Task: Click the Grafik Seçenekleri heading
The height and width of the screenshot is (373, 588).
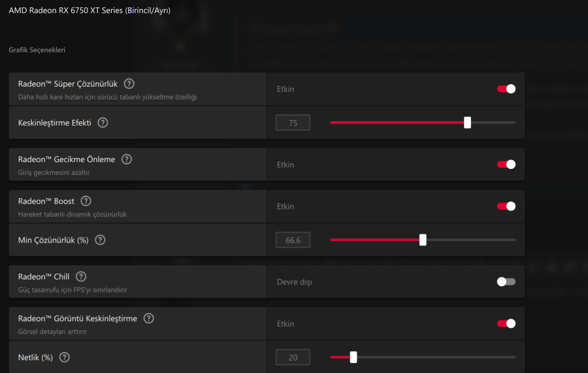Action: (x=37, y=50)
